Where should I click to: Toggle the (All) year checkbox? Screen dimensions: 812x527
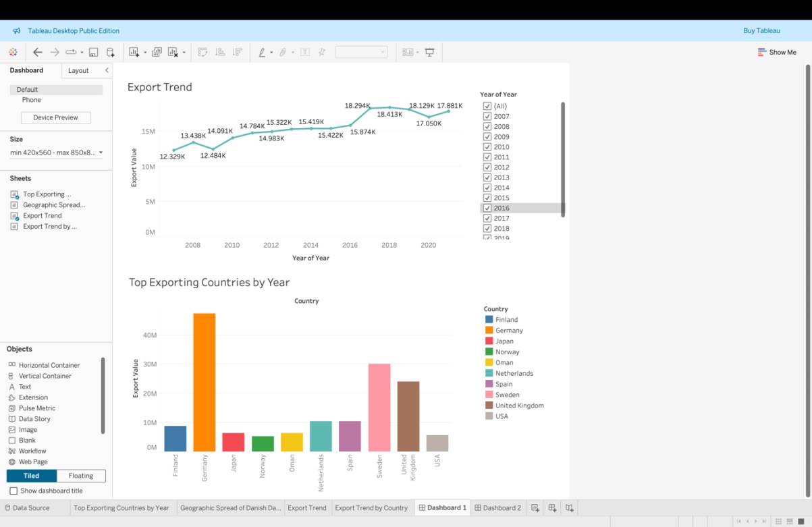(487, 106)
